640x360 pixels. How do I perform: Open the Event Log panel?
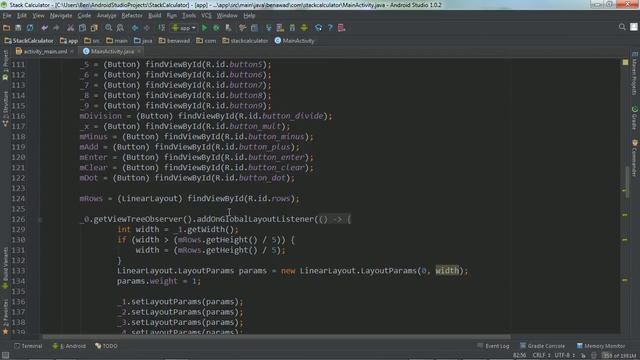click(x=493, y=346)
